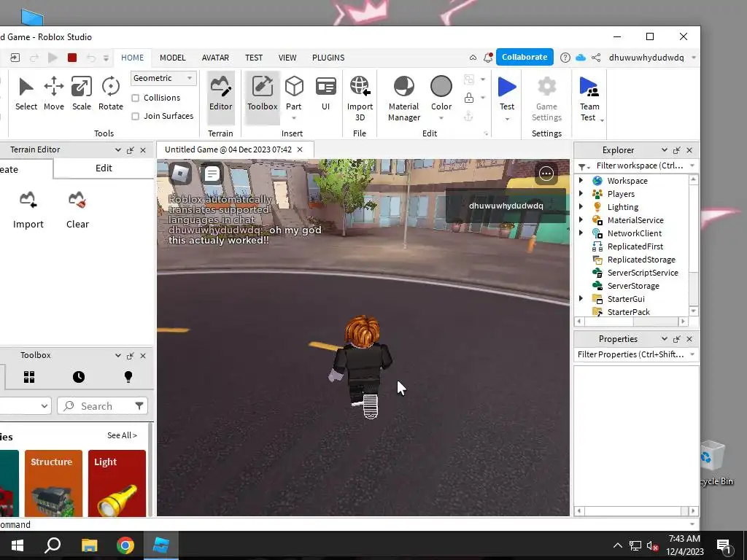The height and width of the screenshot is (560, 747).
Task: Click the Collaborate button
Action: coord(525,57)
